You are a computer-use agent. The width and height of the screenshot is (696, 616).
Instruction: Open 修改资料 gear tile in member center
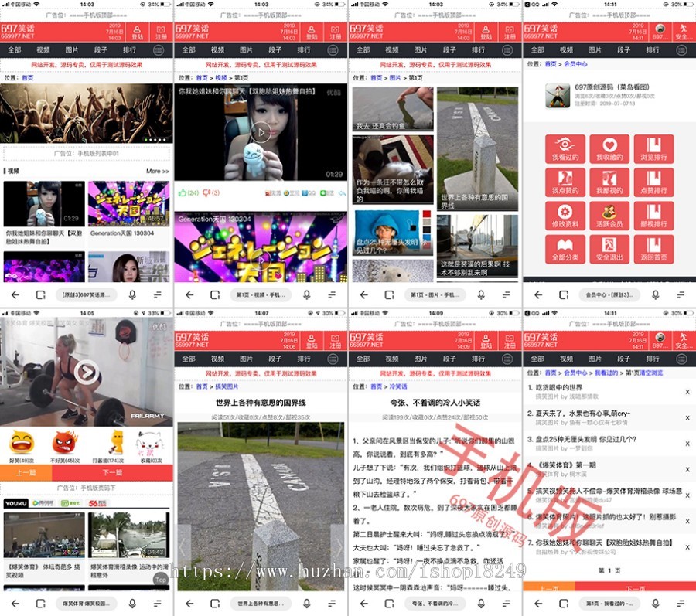point(565,216)
